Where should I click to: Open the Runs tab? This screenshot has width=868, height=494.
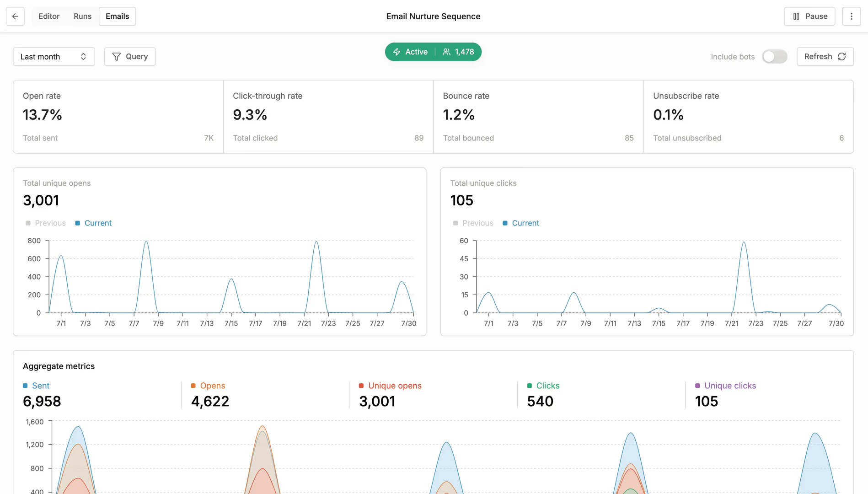(82, 16)
